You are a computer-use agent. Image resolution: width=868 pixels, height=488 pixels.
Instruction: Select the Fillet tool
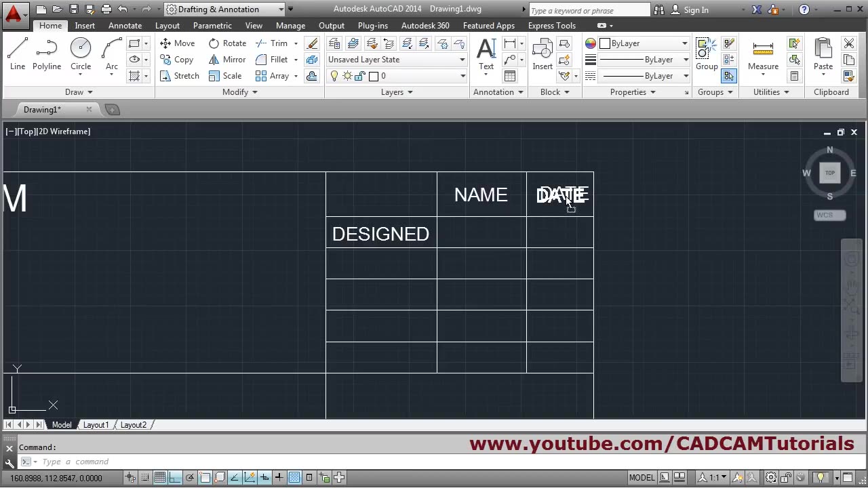coord(272,60)
